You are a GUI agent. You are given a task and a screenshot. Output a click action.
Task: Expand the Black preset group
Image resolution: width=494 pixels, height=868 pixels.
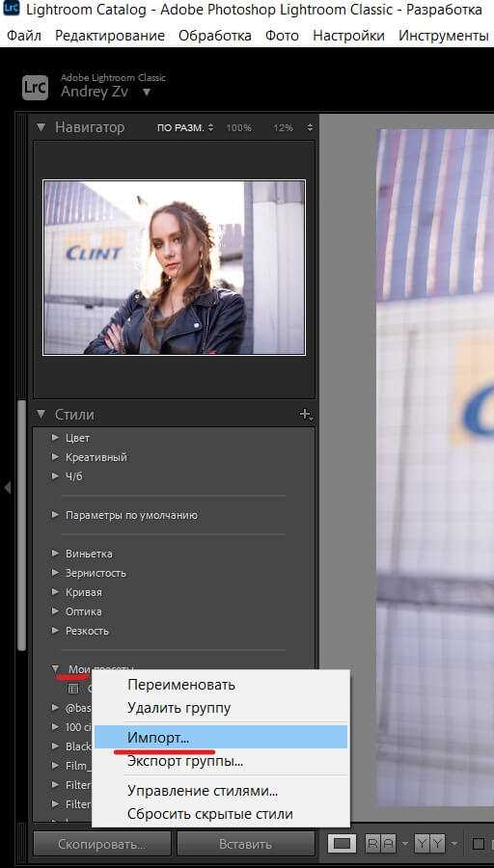pyautogui.click(x=55, y=746)
